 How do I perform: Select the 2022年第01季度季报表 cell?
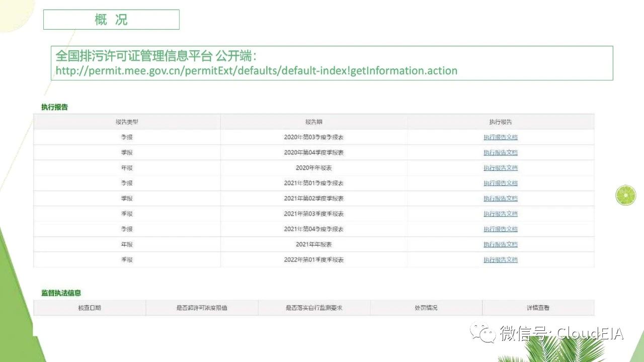point(314,260)
